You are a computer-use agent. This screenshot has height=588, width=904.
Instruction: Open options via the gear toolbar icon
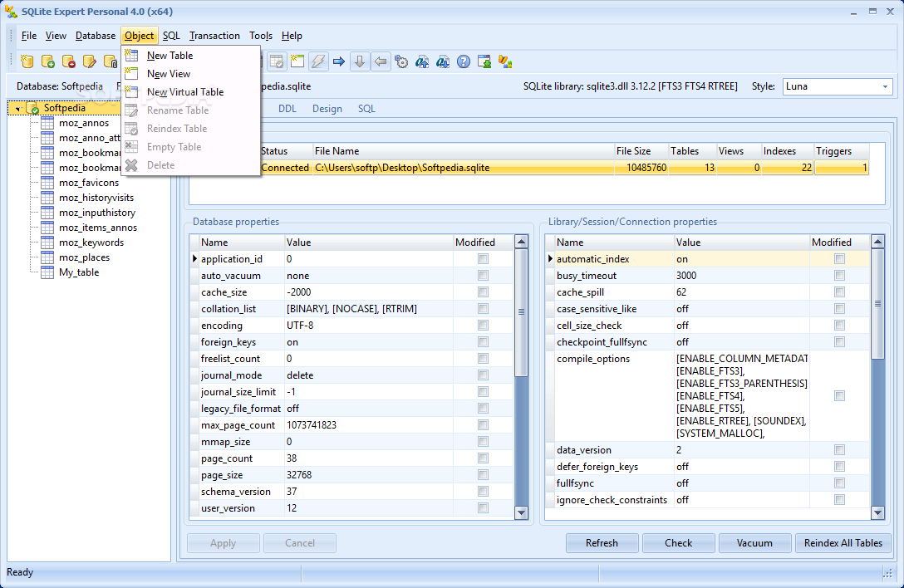point(401,61)
